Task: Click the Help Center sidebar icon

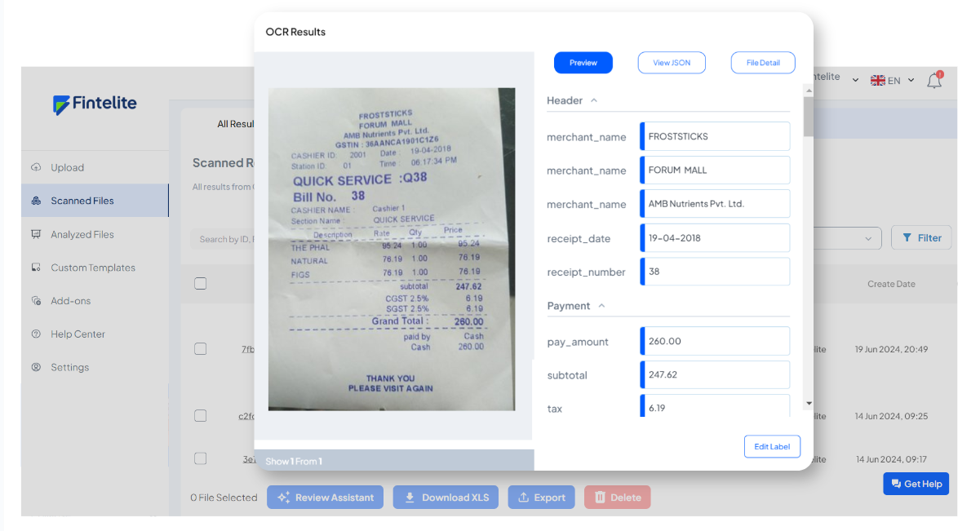Action: [36, 334]
